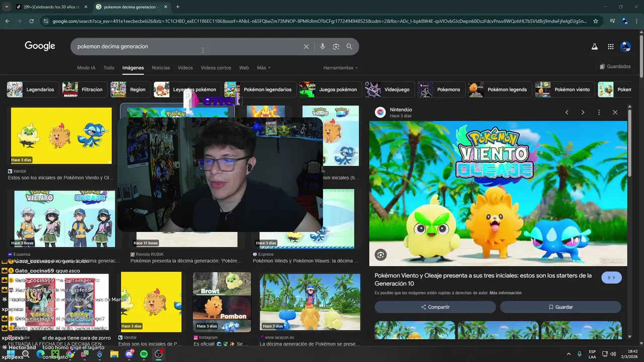Viewport: 644px width, 362px height.
Task: Open File Explorer from taskbar
Action: click(x=114, y=354)
